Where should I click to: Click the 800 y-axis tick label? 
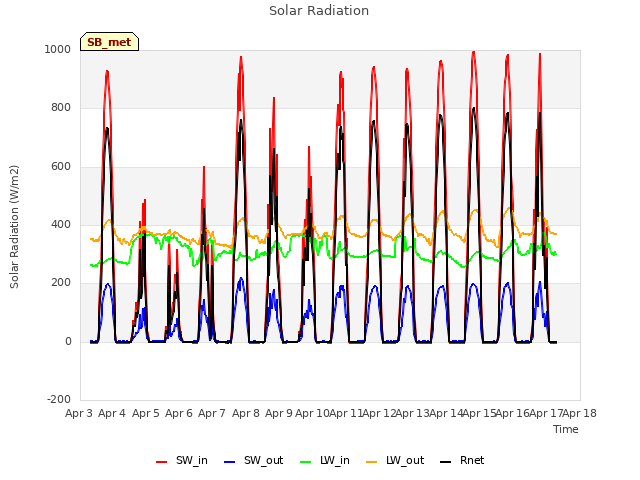[x=61, y=107]
